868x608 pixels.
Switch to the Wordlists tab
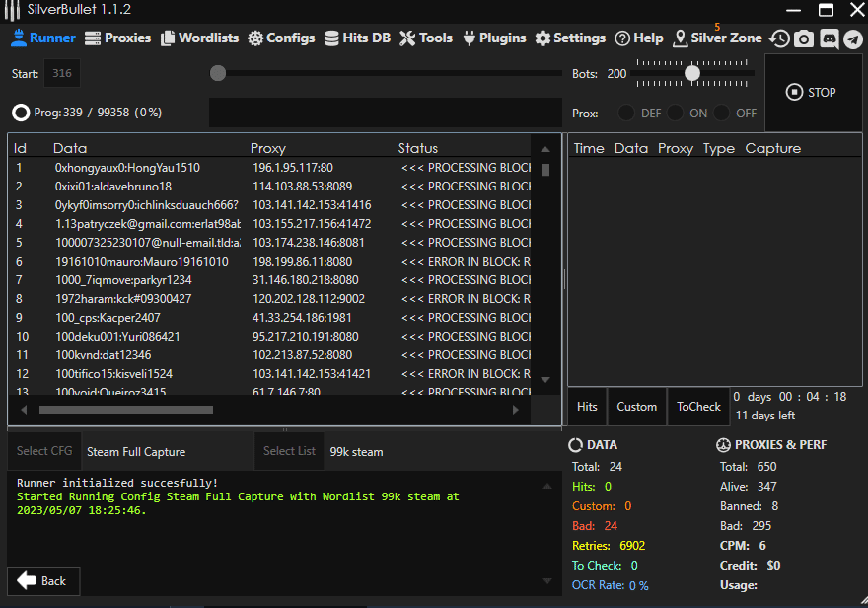pyautogui.click(x=199, y=38)
